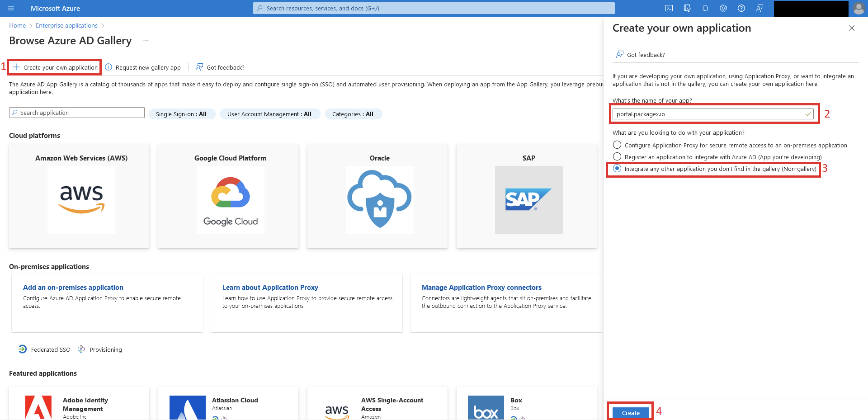Click the Search application box
The width and height of the screenshot is (868, 420).
coord(77,113)
